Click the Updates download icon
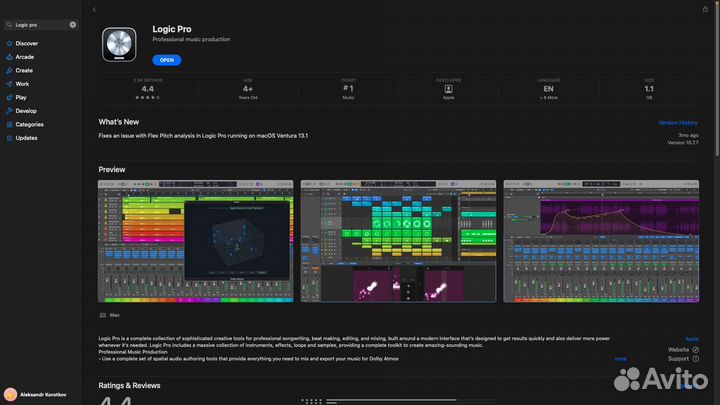The image size is (720, 405). 9,138
